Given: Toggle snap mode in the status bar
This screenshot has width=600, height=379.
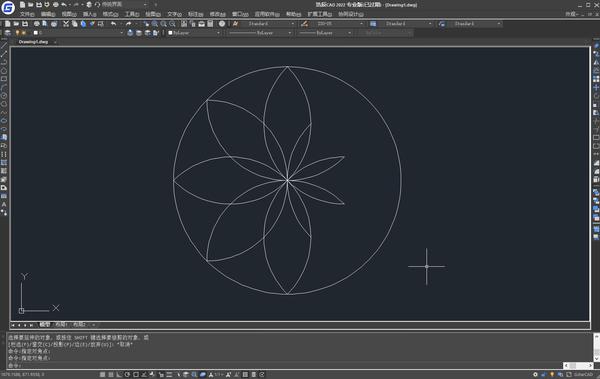Looking at the screenshot, I should point(103,374).
